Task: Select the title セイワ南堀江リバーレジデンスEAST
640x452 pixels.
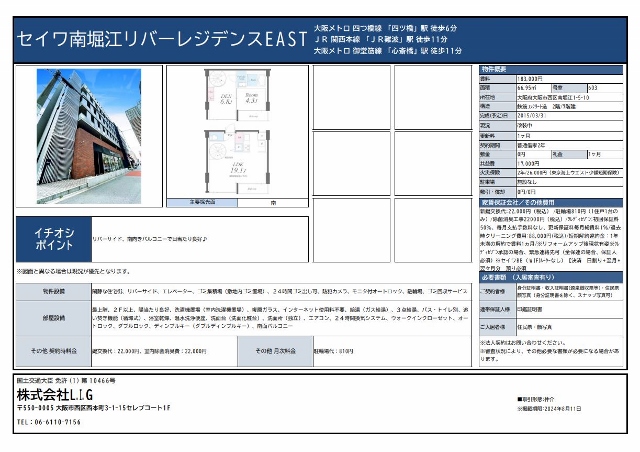Action: click(x=162, y=39)
